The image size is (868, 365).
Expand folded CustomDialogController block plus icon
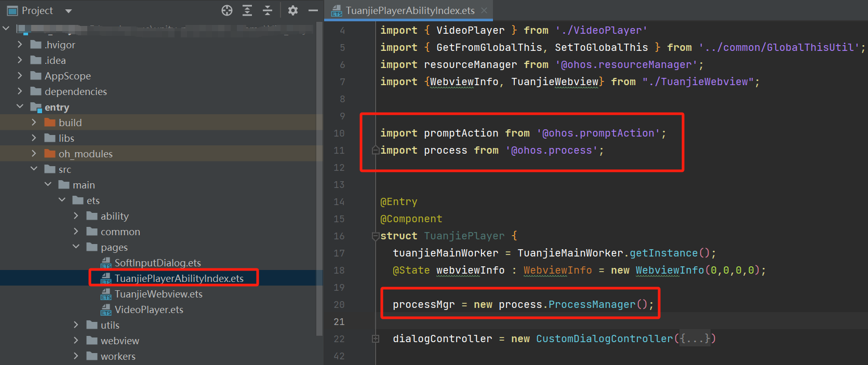point(375,339)
